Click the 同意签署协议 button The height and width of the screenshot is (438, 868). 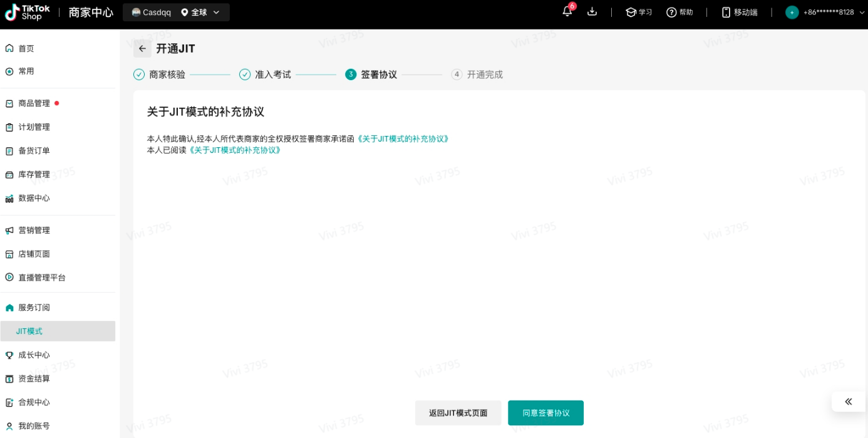pyautogui.click(x=545, y=412)
